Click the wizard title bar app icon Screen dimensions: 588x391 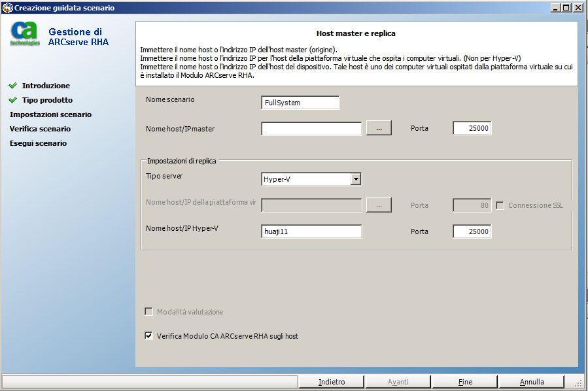click(7, 7)
